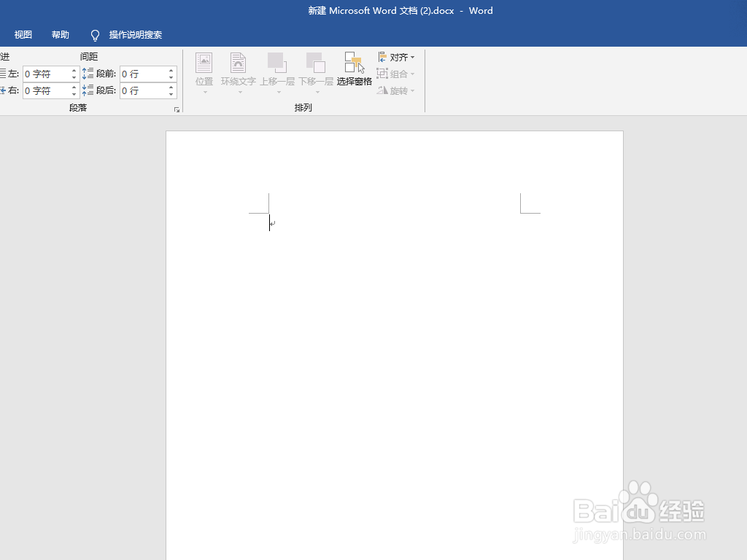
Task: Increase right indent with up arrow
Action: [74, 87]
